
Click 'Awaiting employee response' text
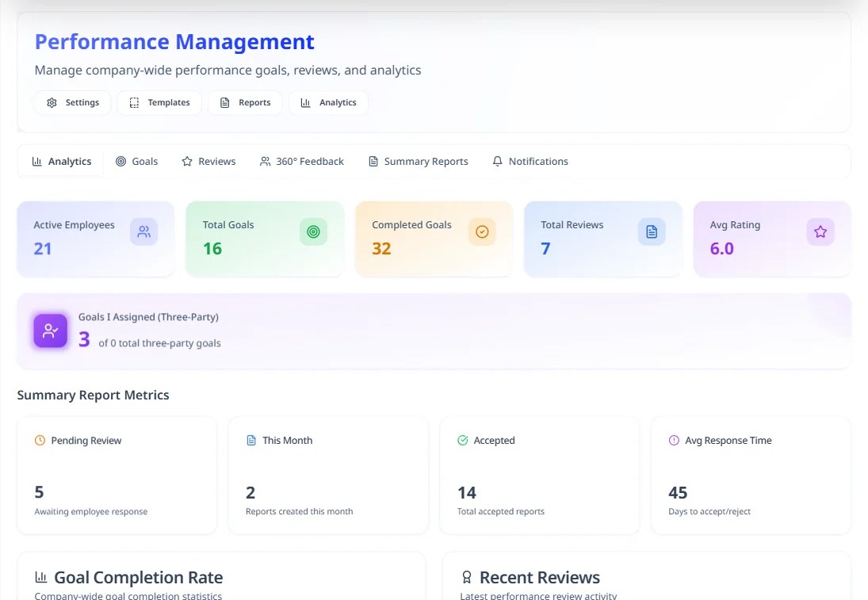(91, 511)
